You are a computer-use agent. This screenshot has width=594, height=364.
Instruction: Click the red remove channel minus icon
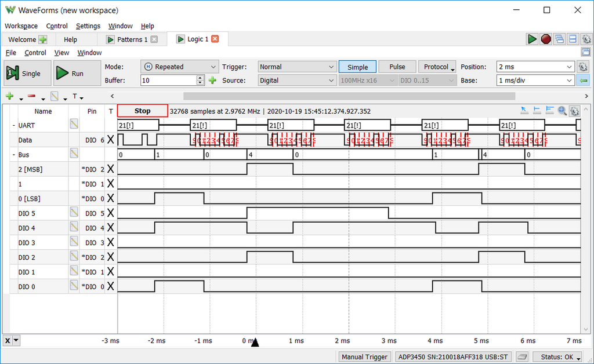tap(31, 96)
